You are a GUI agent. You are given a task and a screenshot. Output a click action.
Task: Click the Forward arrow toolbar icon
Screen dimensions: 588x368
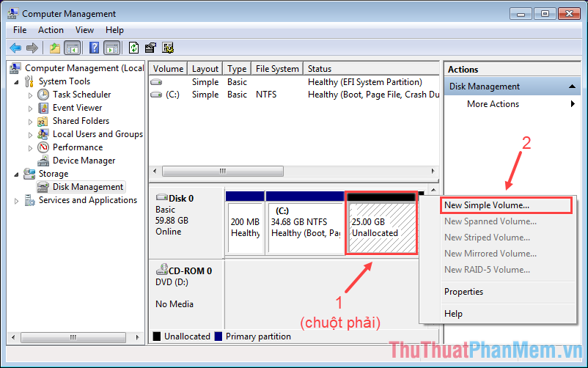click(x=32, y=48)
